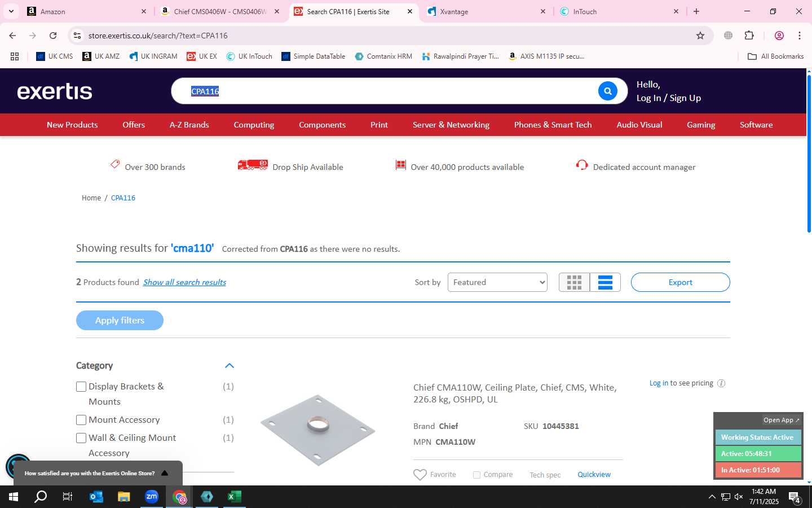Open the New Products menu
This screenshot has height=508, width=812.
(x=72, y=125)
